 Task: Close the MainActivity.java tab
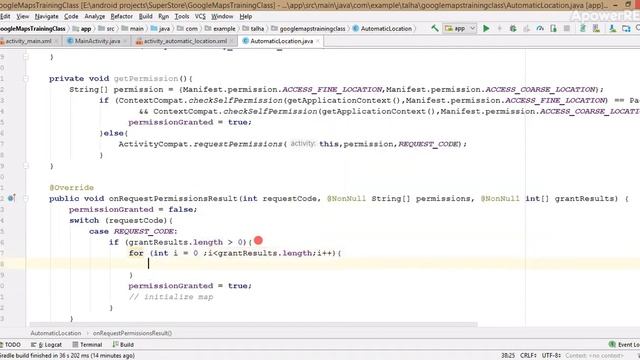click(125, 41)
